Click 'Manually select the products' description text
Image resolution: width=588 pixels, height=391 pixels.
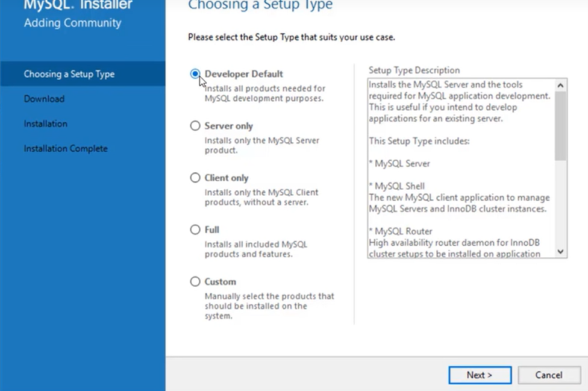(x=269, y=306)
